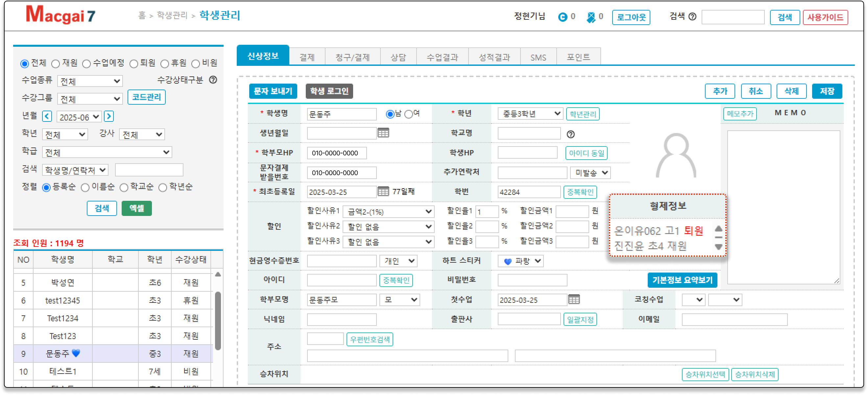Open the 하트 스티커 파랑 color selector

520,261
